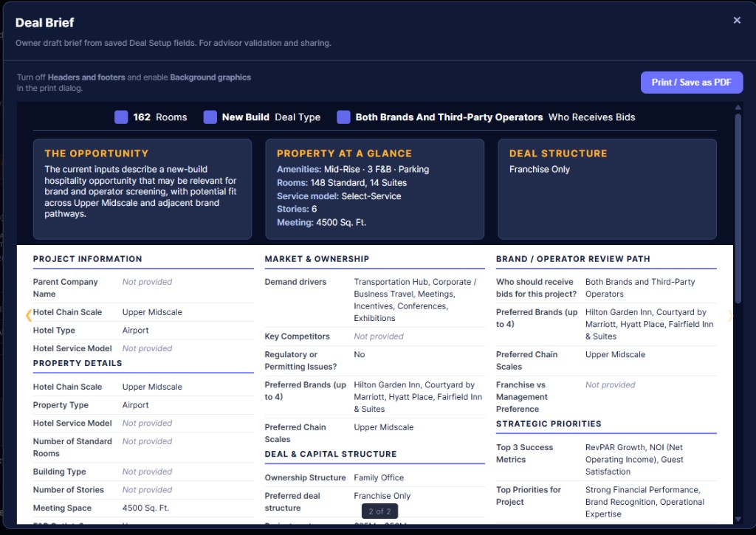Click 'Ownership Structure' label

305,477
